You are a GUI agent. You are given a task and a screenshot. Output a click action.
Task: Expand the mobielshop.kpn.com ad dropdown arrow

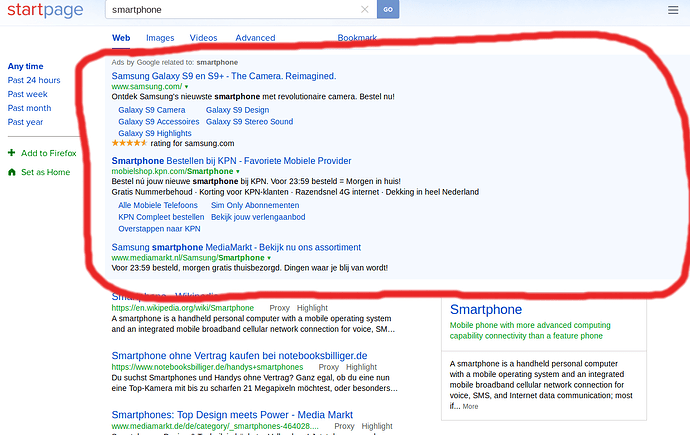click(238, 172)
